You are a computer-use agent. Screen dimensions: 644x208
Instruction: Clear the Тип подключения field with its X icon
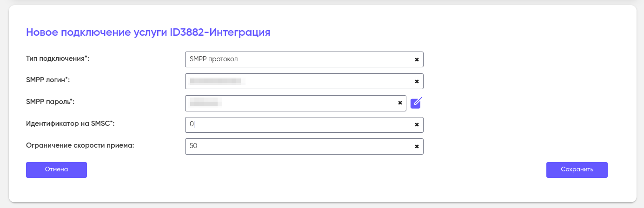point(417,60)
